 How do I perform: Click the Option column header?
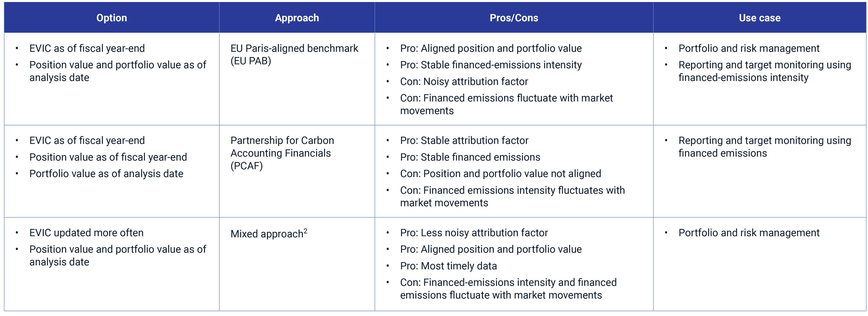pyautogui.click(x=111, y=18)
